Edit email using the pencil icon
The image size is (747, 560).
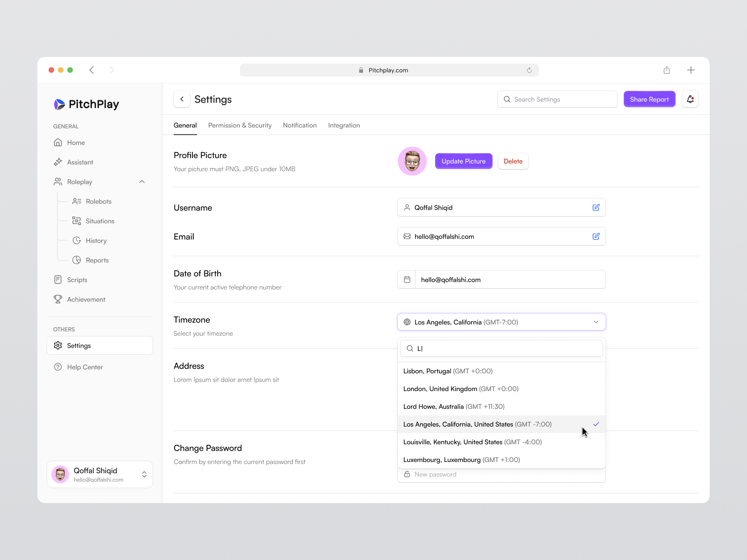(596, 236)
